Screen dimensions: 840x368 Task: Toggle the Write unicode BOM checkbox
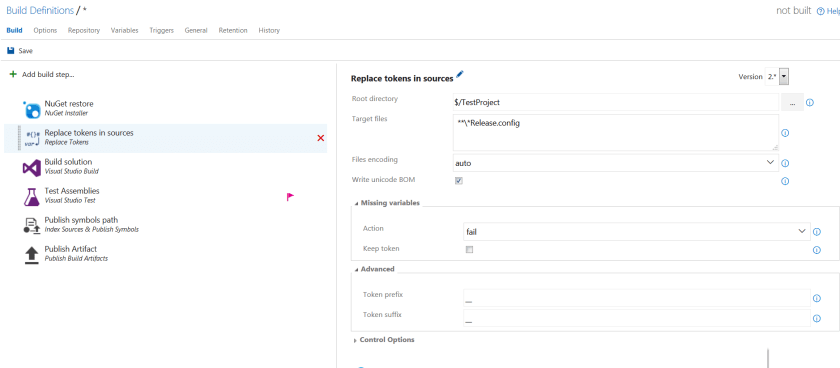pos(459,181)
